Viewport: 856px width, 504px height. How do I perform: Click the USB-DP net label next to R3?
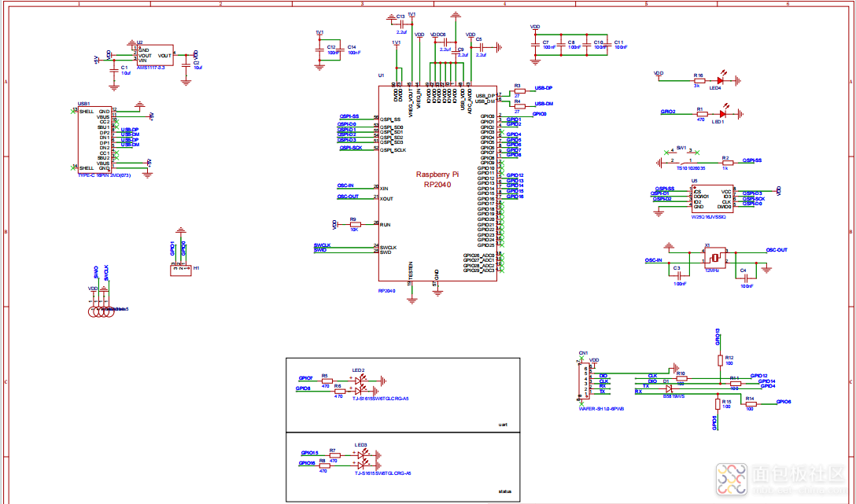(544, 88)
